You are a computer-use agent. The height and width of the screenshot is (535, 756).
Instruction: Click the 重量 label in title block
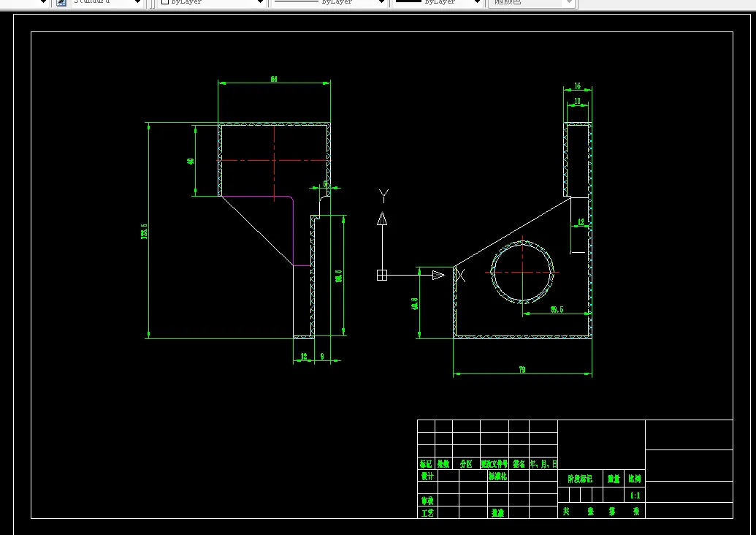tap(614, 479)
